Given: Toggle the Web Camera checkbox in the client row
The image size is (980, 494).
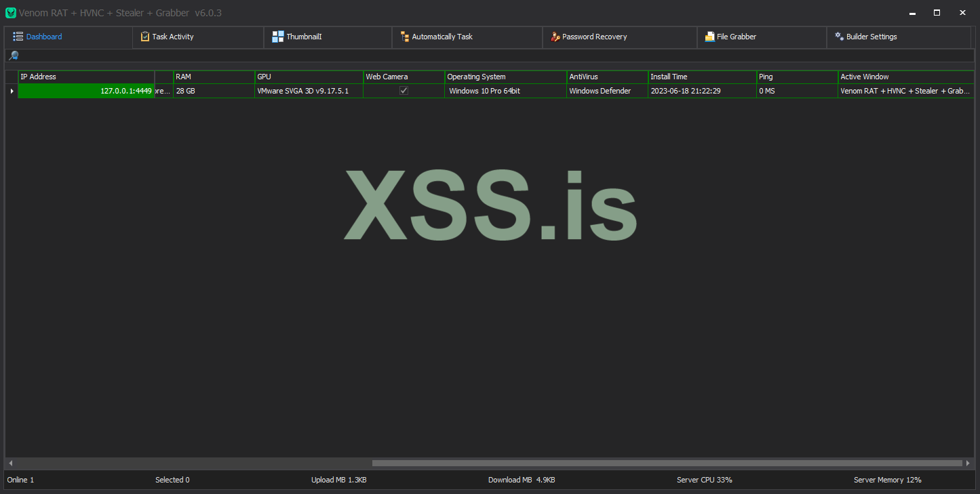Looking at the screenshot, I should click(404, 91).
